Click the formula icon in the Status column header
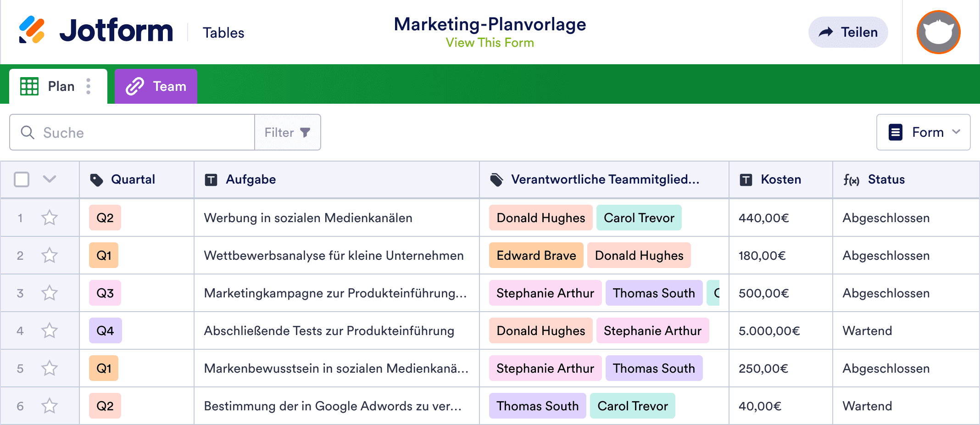The width and height of the screenshot is (980, 425). [x=852, y=179]
